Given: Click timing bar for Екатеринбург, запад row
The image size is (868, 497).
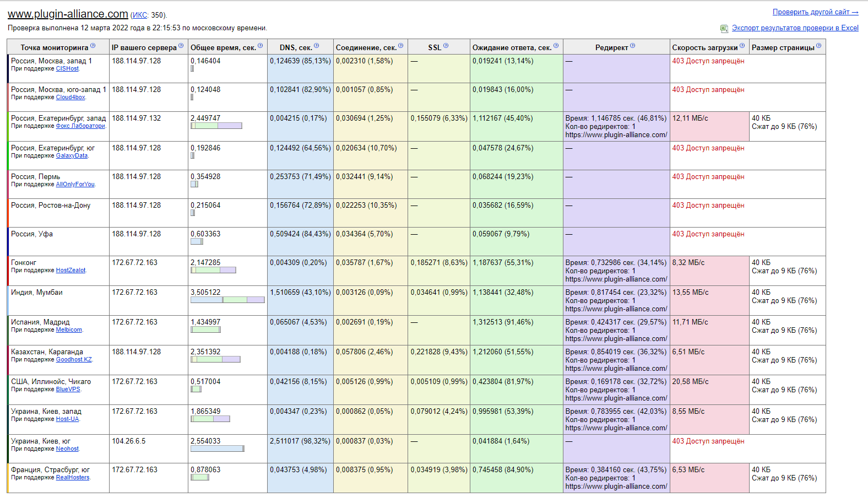Looking at the screenshot, I should [x=216, y=126].
